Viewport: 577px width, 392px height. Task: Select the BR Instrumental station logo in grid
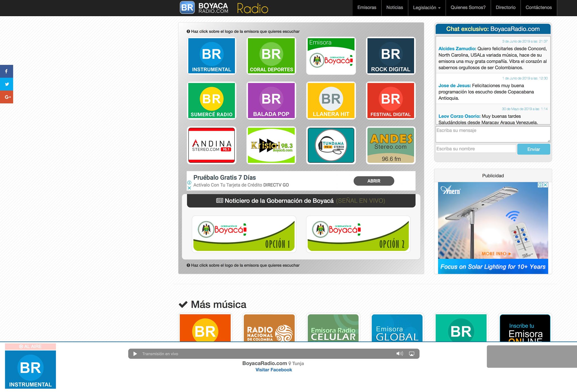(212, 56)
